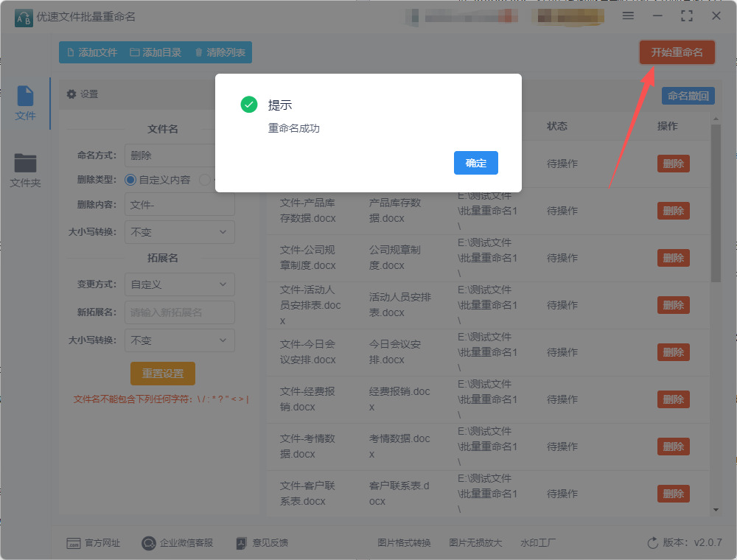Click the 重置设置 button
737x560 pixels.
(163, 374)
